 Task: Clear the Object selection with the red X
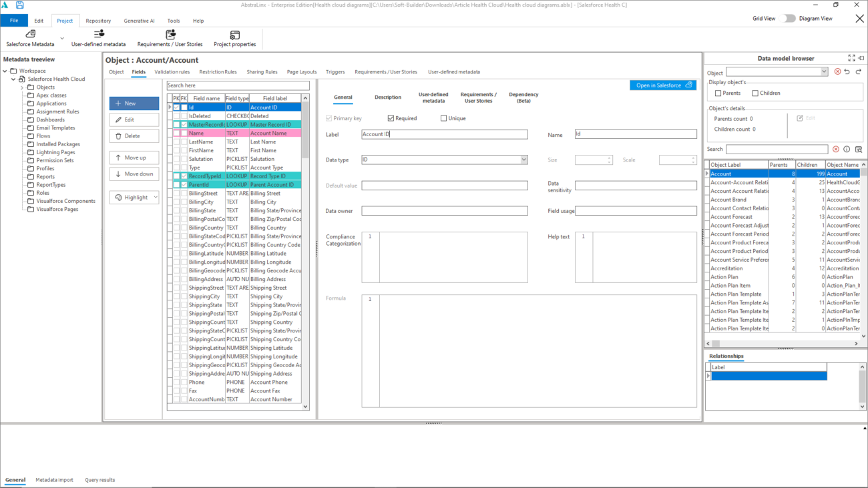point(837,72)
